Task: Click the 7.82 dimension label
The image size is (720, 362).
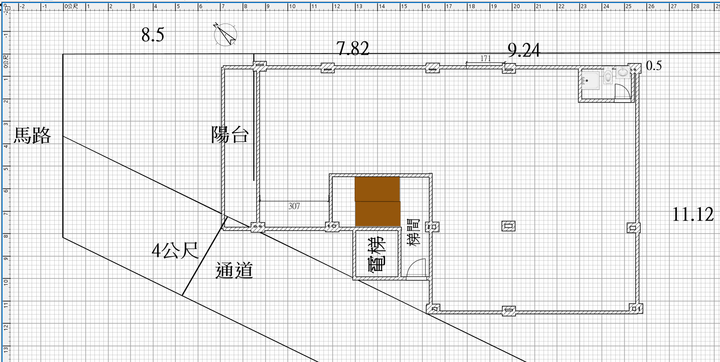Action: click(352, 49)
